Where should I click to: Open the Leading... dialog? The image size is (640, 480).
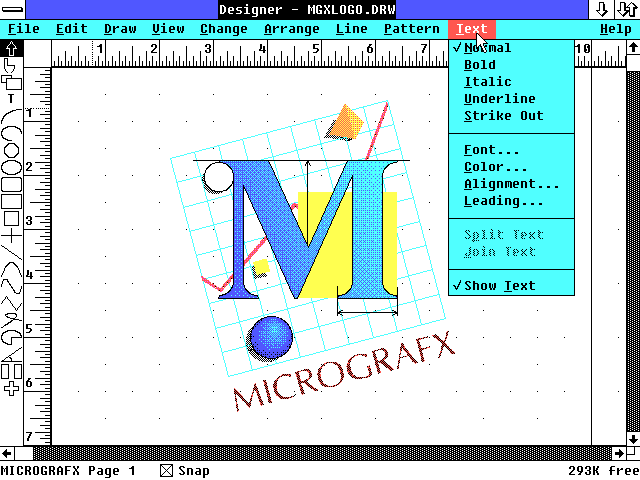click(511, 201)
